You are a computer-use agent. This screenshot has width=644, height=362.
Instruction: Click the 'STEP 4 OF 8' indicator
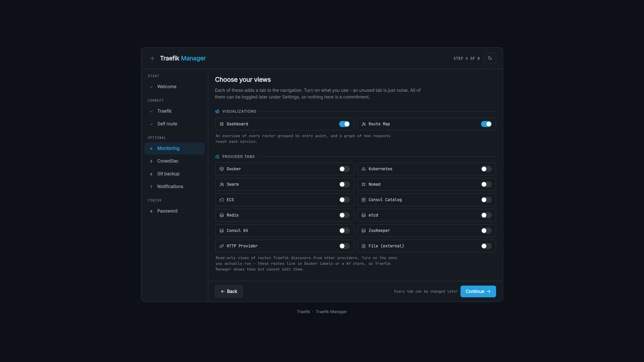pyautogui.click(x=467, y=58)
